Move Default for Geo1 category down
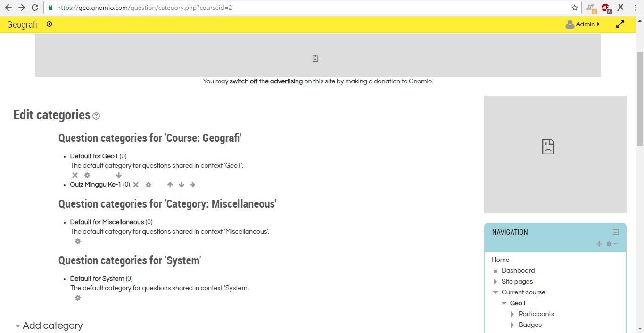 pyautogui.click(x=119, y=175)
